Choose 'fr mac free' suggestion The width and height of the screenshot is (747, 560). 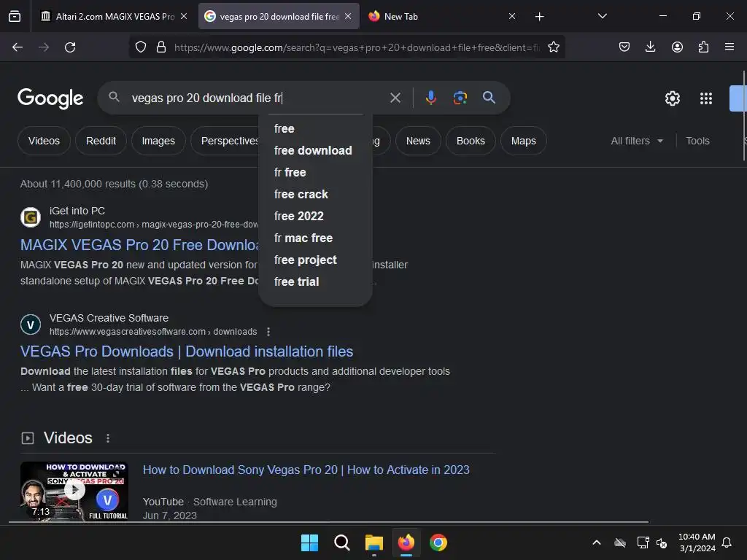[315, 238]
